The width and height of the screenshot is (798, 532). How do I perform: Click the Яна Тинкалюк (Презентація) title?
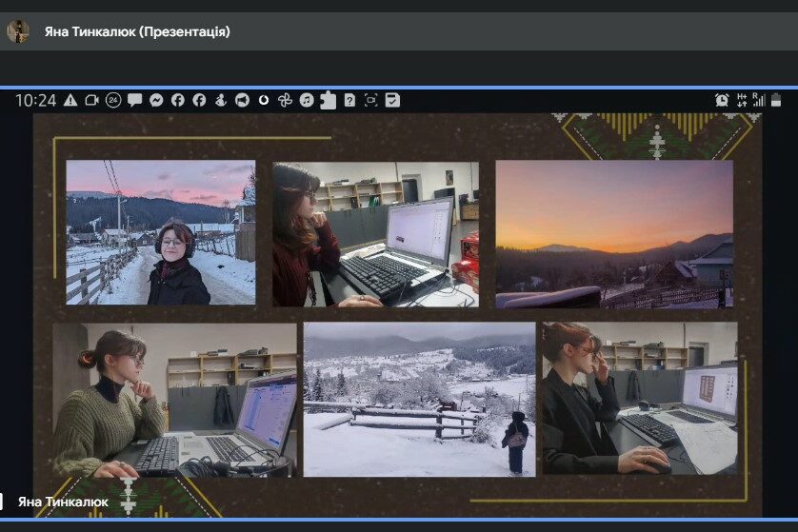click(137, 31)
